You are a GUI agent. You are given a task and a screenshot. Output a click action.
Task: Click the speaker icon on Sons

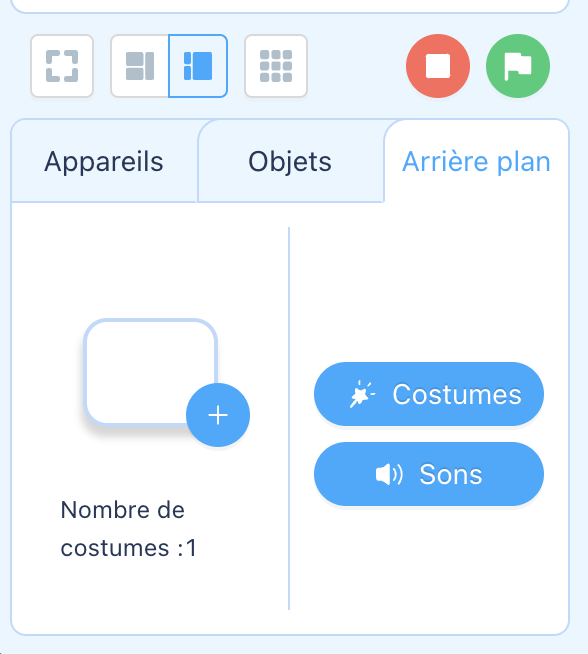click(389, 474)
